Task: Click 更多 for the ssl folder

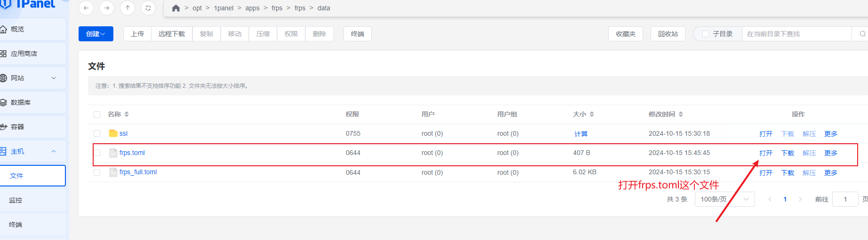Action: click(x=831, y=134)
